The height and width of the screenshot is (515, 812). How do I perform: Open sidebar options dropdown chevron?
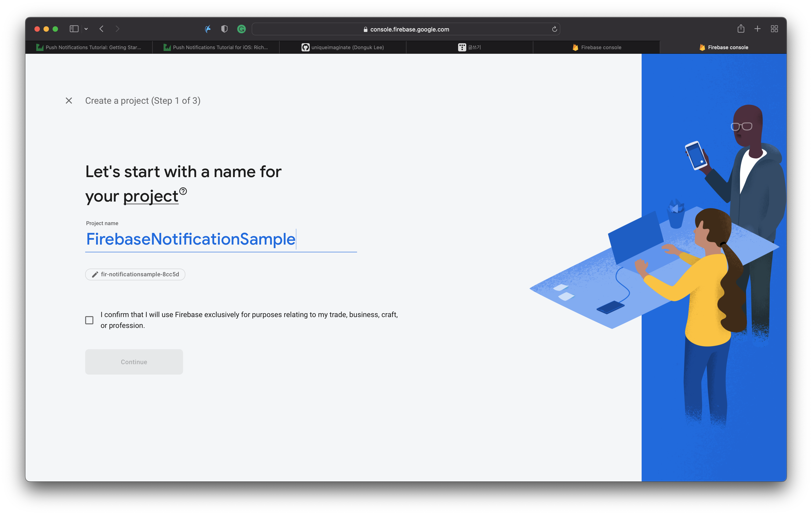coord(86,29)
